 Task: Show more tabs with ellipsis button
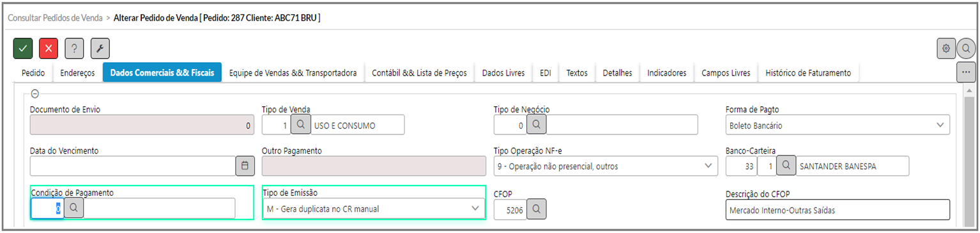point(966,72)
